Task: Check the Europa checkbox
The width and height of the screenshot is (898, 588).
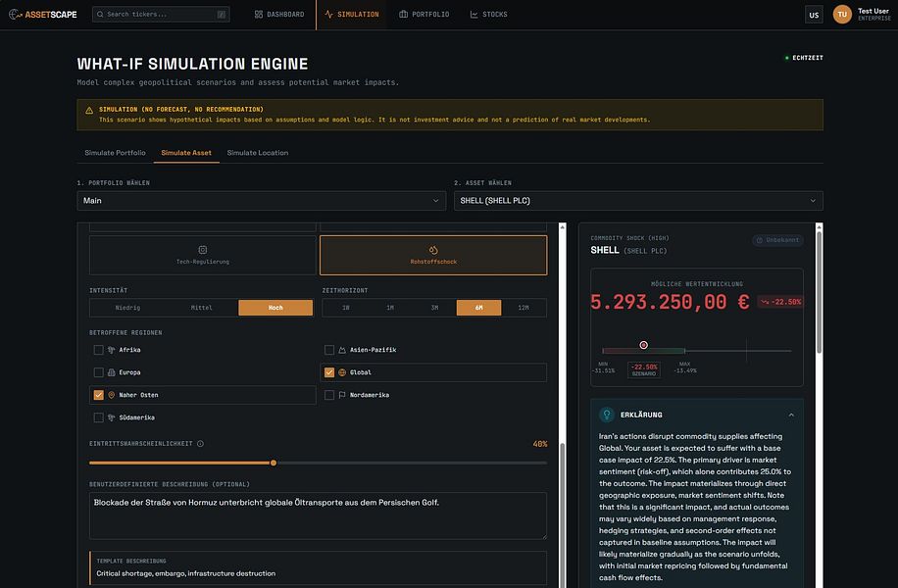Action: pyautogui.click(x=98, y=372)
